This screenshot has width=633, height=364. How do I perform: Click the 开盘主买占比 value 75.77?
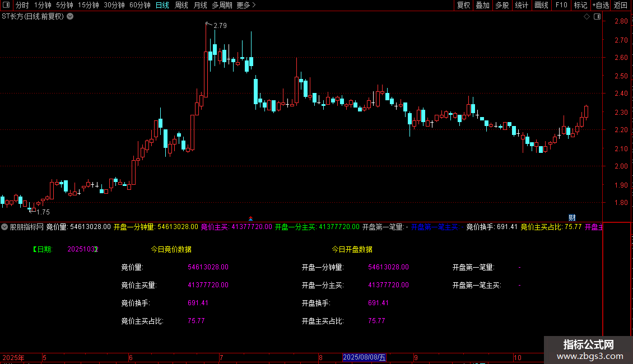(376, 321)
